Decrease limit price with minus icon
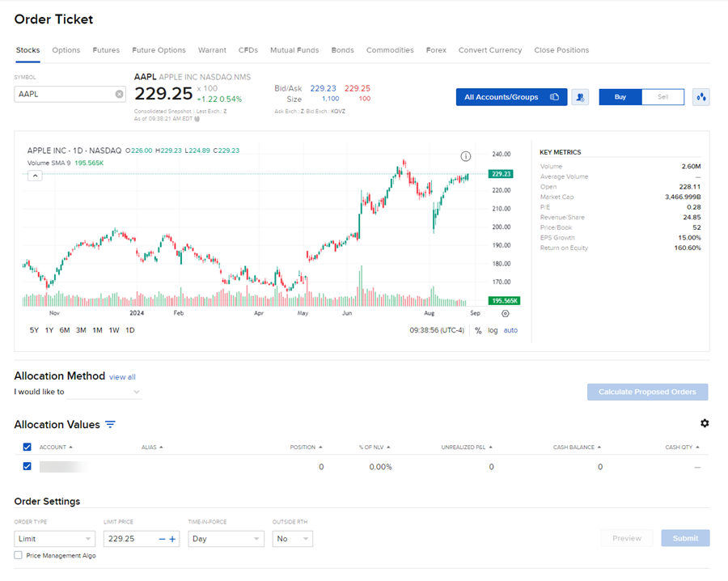 (162, 539)
